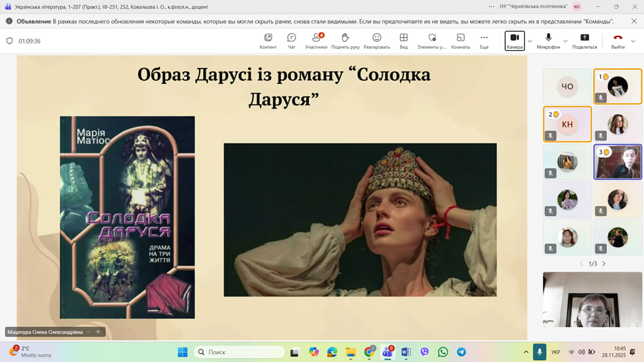Click the Контент content icon
The image size is (644, 362).
tap(268, 40)
